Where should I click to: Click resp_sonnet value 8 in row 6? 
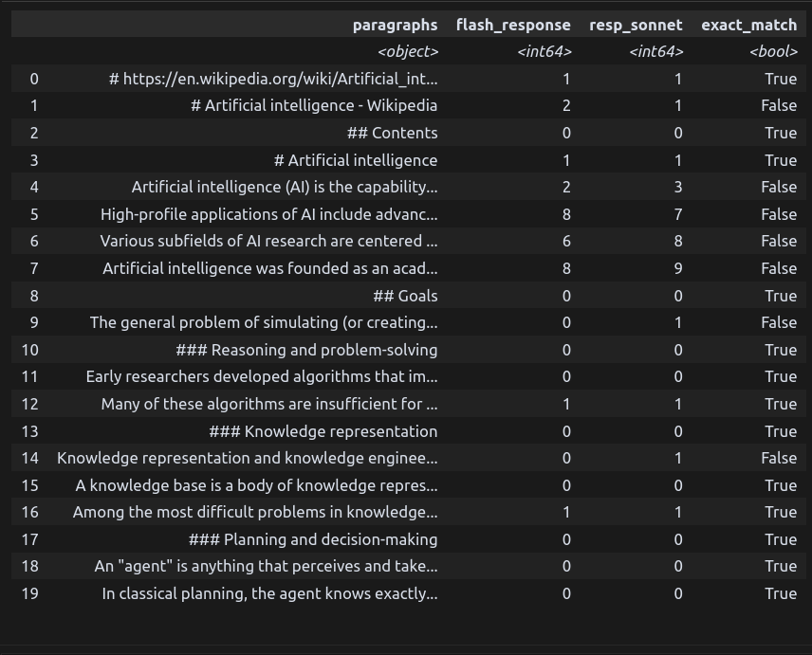678,241
